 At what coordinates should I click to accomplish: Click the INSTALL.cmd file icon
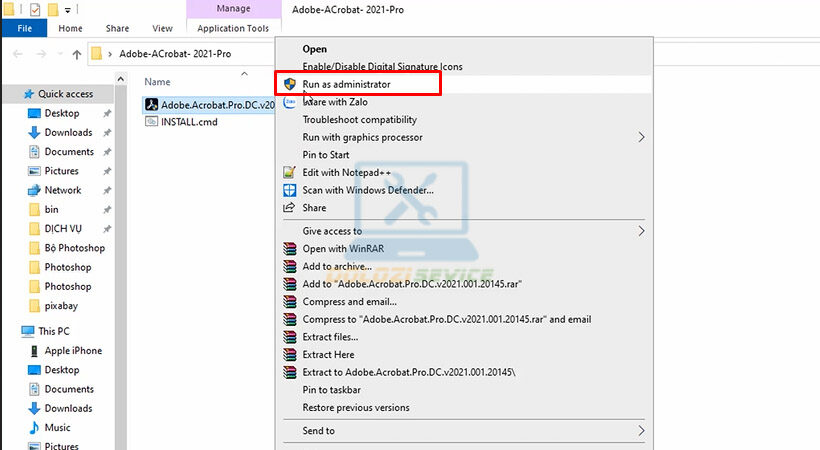pyautogui.click(x=151, y=122)
